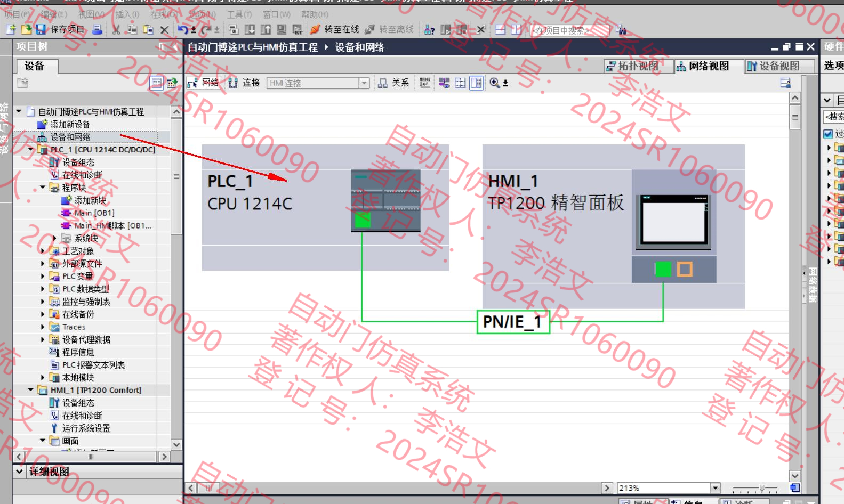
Task: Collapse the project root tree node
Action: (19, 111)
